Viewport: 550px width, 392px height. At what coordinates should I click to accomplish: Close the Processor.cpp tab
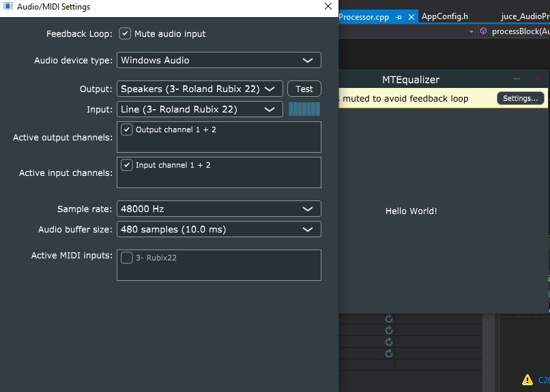pyautogui.click(x=411, y=17)
